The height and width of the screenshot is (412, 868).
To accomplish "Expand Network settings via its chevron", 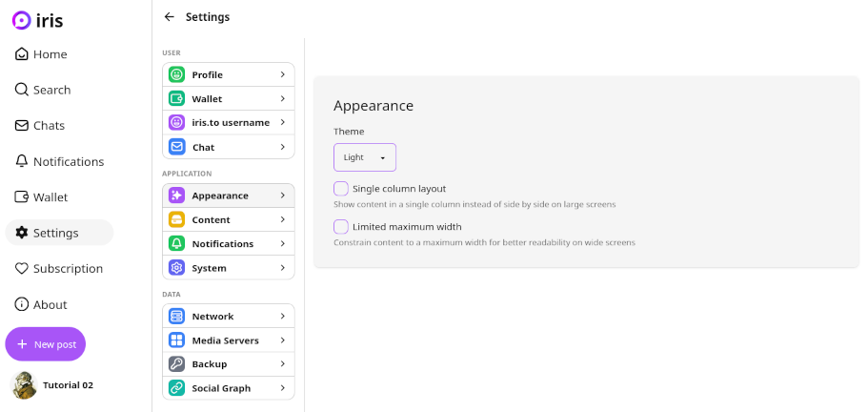I will click(283, 317).
